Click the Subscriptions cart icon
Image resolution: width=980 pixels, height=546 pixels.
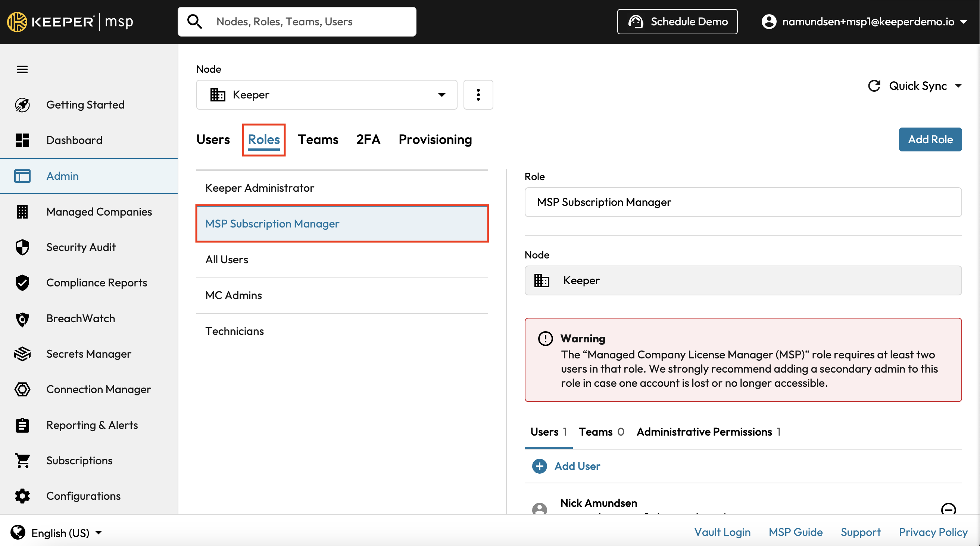tap(22, 461)
